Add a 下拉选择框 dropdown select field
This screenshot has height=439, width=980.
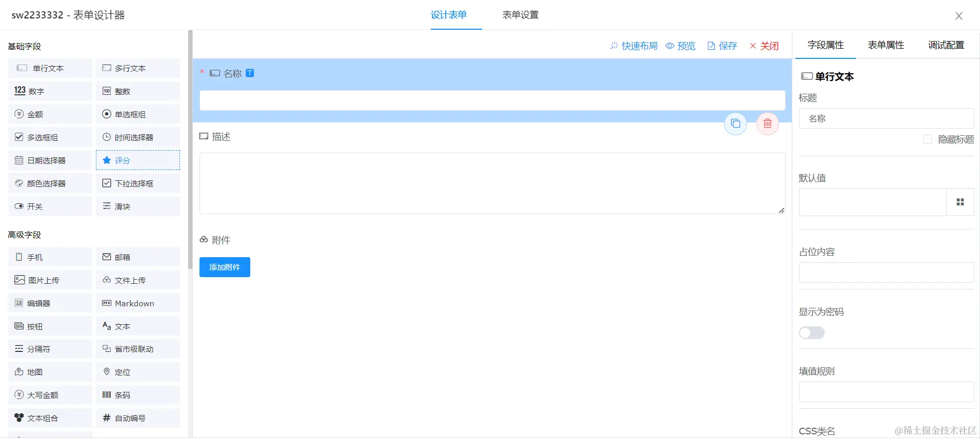coord(138,183)
